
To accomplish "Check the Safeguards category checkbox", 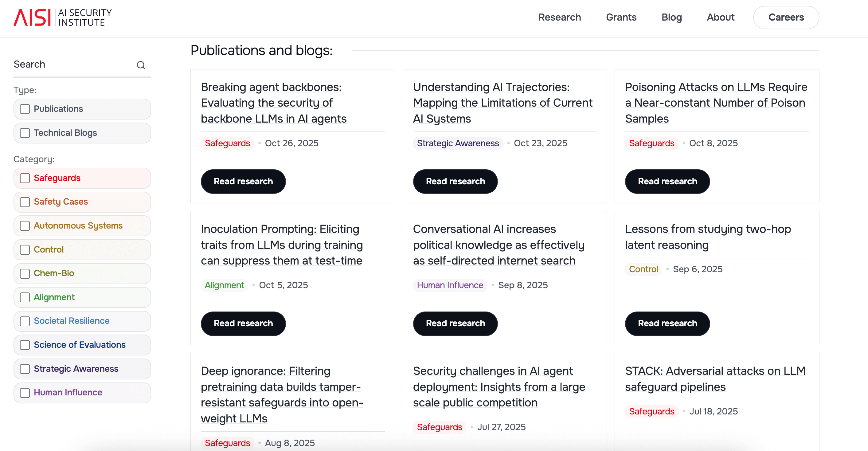I will click(25, 178).
